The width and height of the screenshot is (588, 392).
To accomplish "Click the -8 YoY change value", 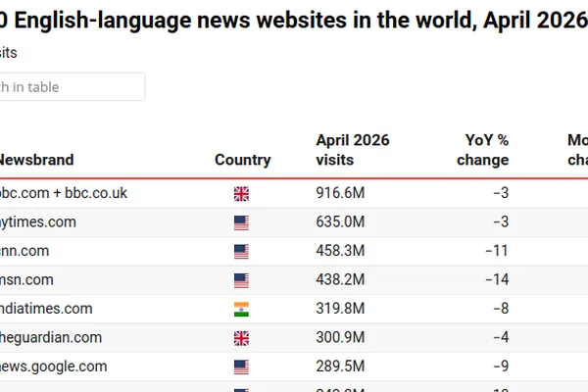I will [501, 309].
